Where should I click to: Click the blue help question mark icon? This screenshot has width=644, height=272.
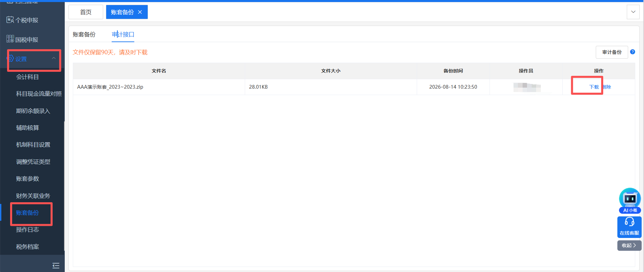click(x=633, y=52)
